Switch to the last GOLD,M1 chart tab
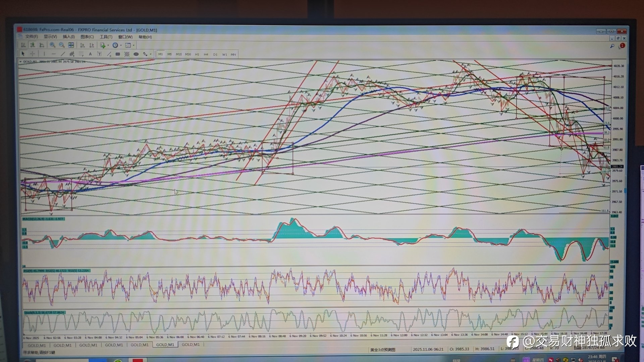Screen dimensions: 644x362 click(191, 345)
